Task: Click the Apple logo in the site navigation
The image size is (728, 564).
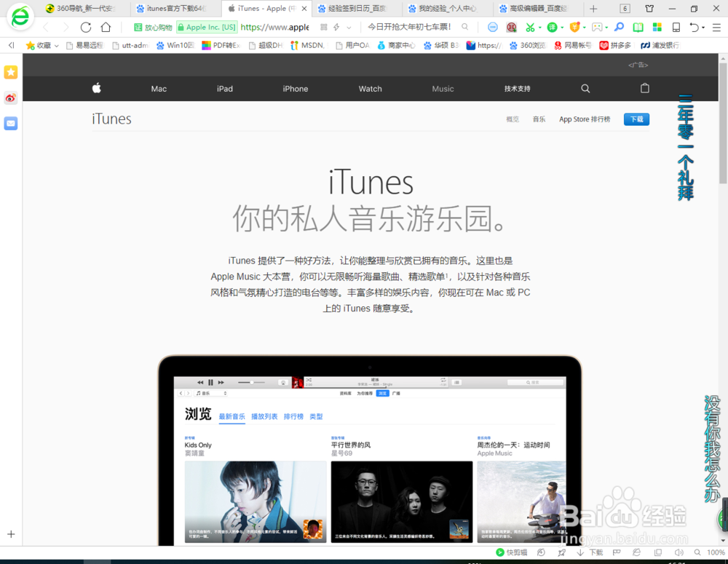Action: click(x=97, y=88)
